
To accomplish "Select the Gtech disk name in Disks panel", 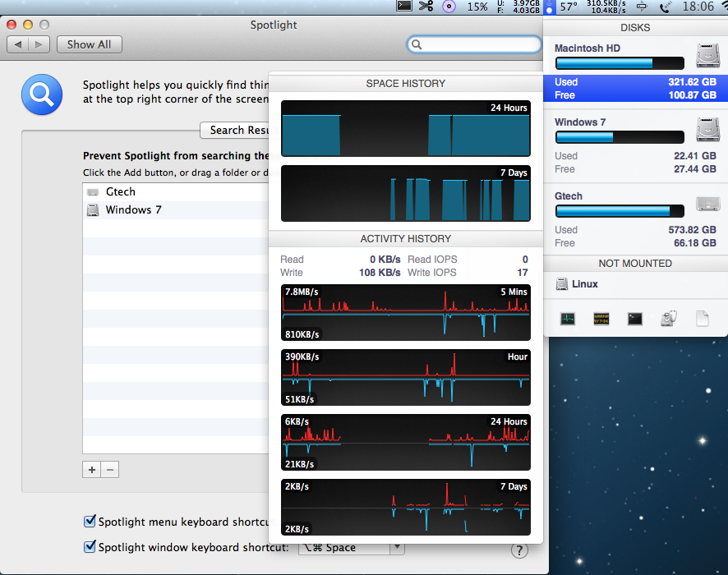I will pos(569,195).
